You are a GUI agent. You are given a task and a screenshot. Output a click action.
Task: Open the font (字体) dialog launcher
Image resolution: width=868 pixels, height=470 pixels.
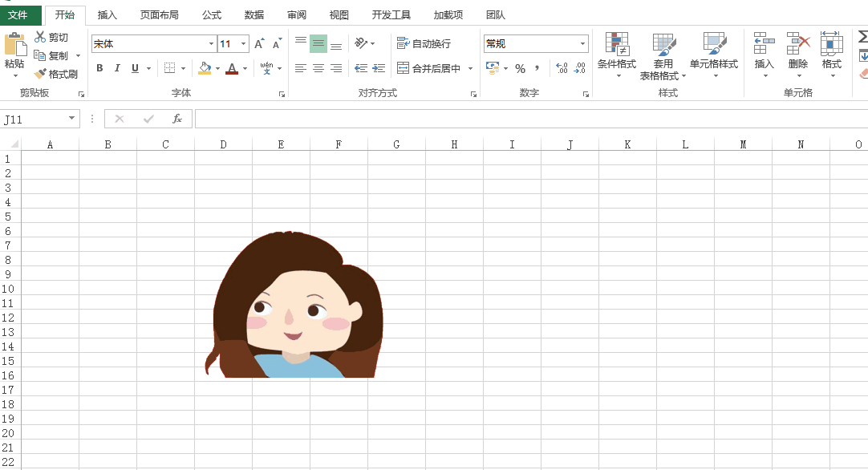282,95
